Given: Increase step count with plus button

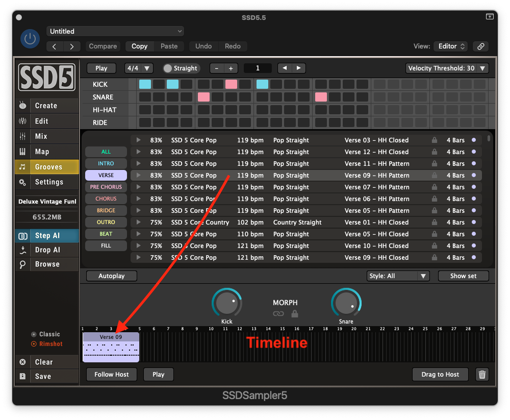Looking at the screenshot, I should [231, 68].
